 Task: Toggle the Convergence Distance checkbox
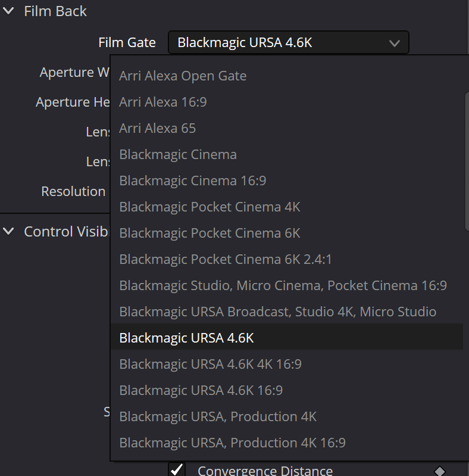[177, 469]
